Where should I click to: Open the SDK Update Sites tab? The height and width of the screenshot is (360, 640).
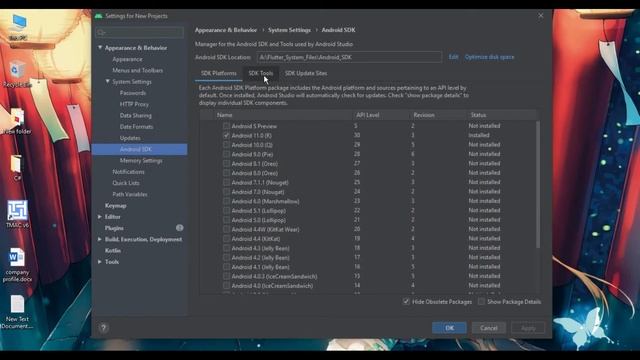click(306, 73)
